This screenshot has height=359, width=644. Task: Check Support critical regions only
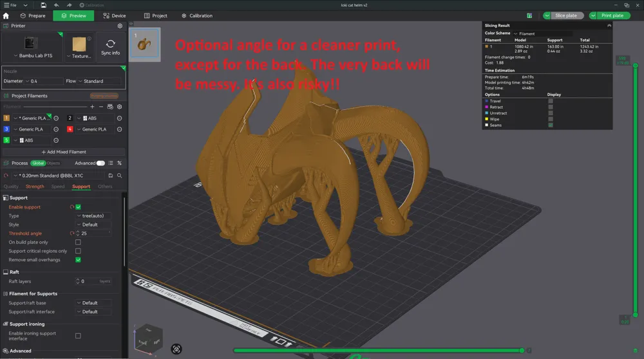(78, 251)
